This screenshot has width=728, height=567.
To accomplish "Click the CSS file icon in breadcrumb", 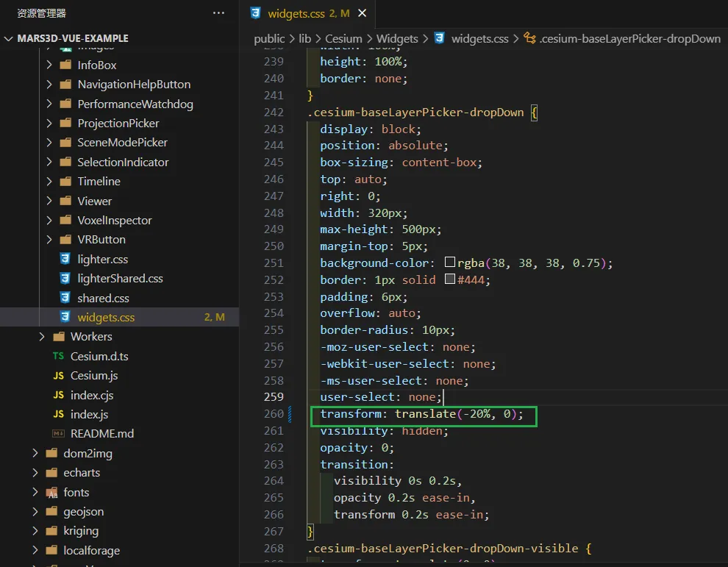I will 440,38.
